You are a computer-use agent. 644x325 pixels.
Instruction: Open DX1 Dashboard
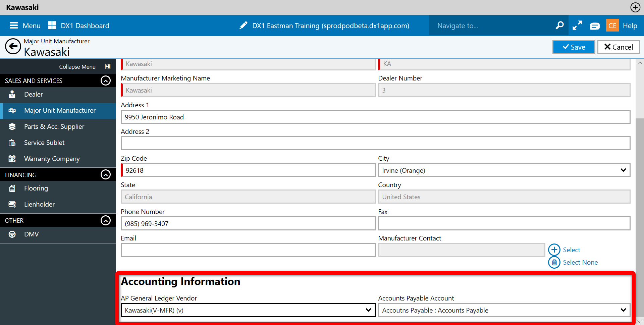[79, 25]
